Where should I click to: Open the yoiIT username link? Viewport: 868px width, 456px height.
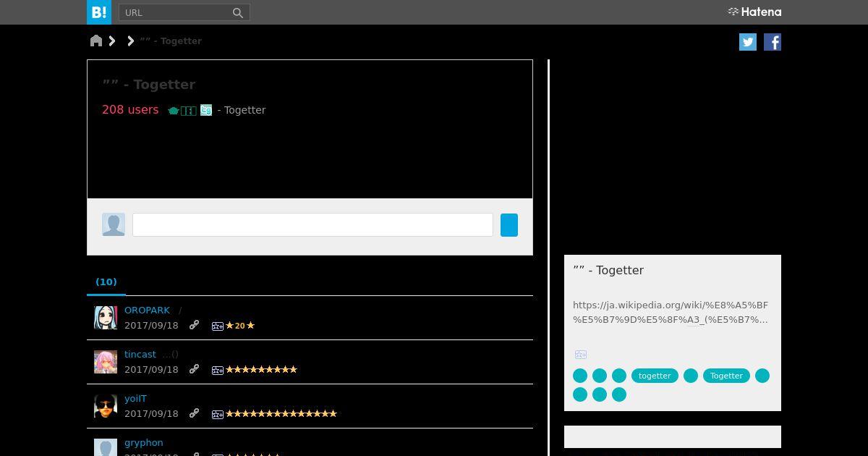(x=135, y=398)
